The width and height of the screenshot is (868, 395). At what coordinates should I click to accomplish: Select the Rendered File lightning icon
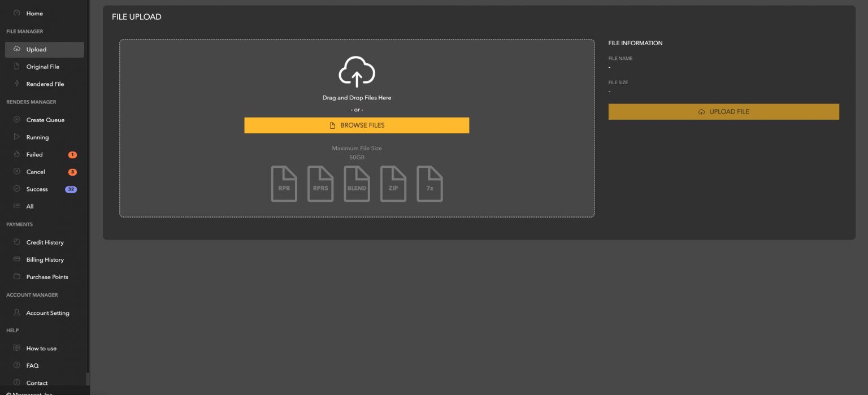click(x=17, y=84)
